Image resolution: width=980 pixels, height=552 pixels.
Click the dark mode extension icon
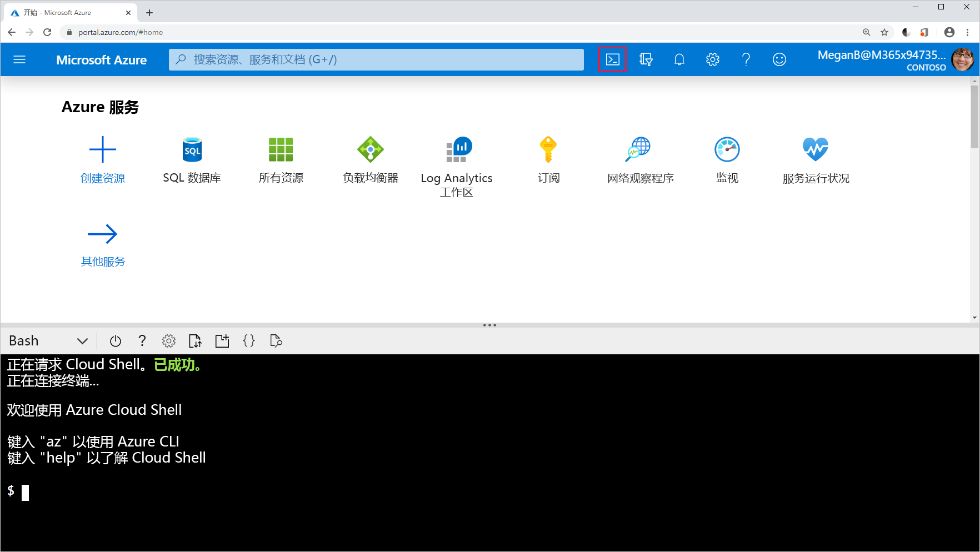906,32
